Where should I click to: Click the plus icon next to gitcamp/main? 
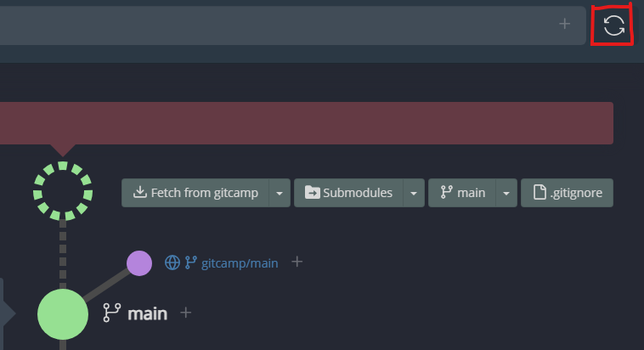[x=297, y=262]
